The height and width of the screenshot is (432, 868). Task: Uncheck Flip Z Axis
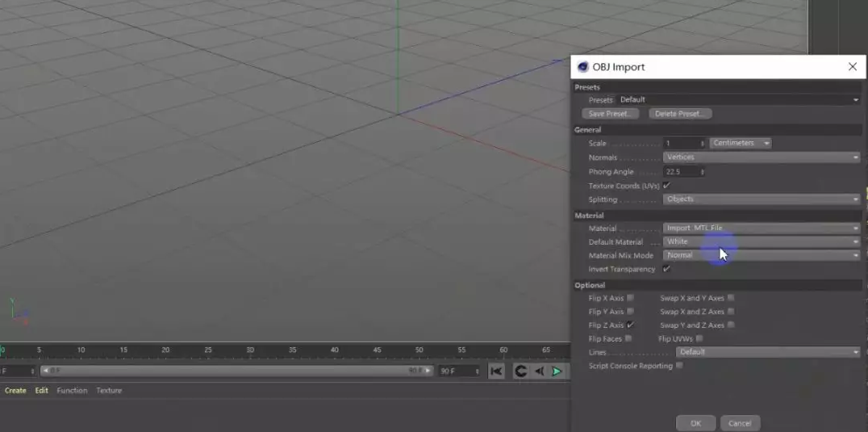[630, 325]
